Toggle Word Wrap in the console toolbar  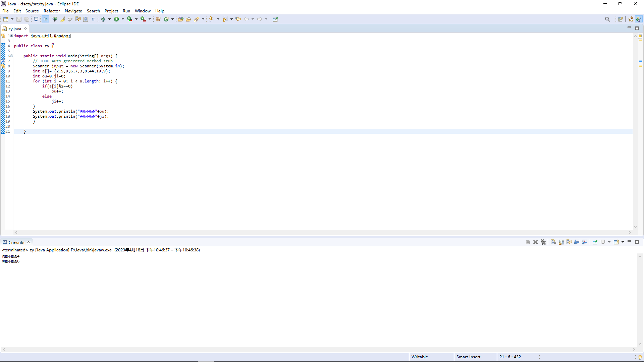(x=569, y=242)
